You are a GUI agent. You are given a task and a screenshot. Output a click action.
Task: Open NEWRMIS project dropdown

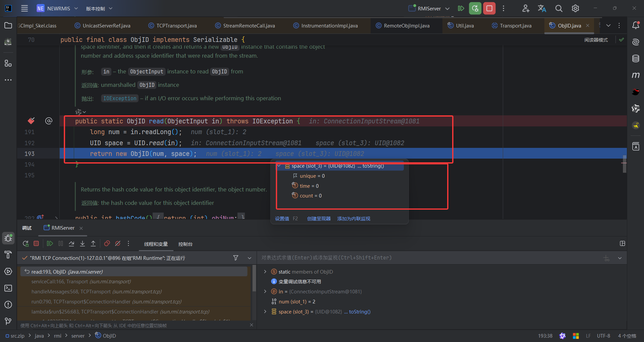[x=57, y=8]
